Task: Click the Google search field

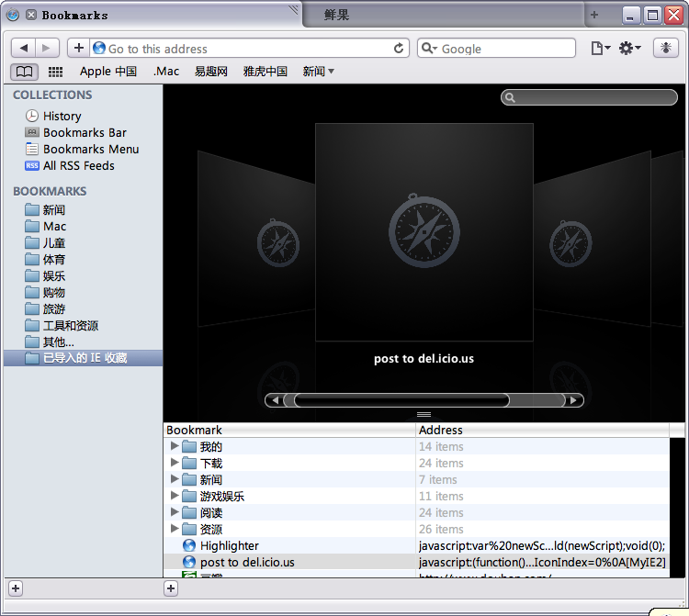Action: point(496,49)
